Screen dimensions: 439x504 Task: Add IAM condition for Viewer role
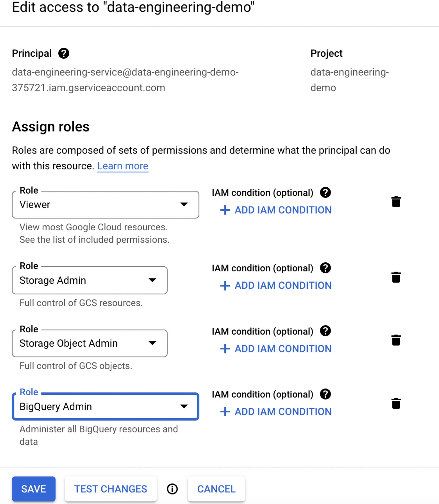pyautogui.click(x=276, y=210)
